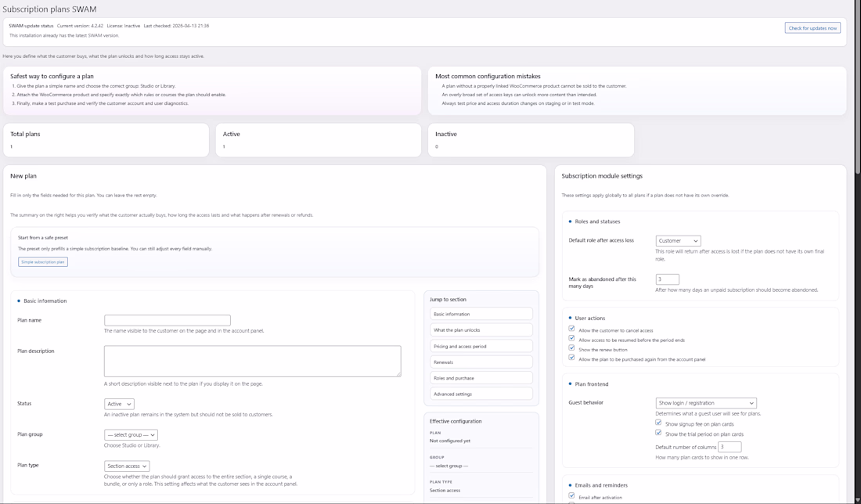This screenshot has width=861, height=504.
Task: Open the Default role after access loss dropdown
Action: click(x=678, y=241)
